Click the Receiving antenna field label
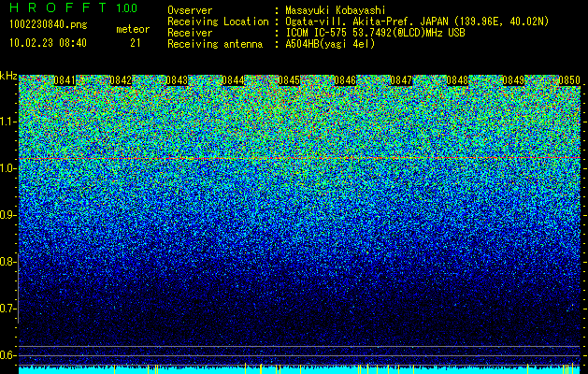 215,44
